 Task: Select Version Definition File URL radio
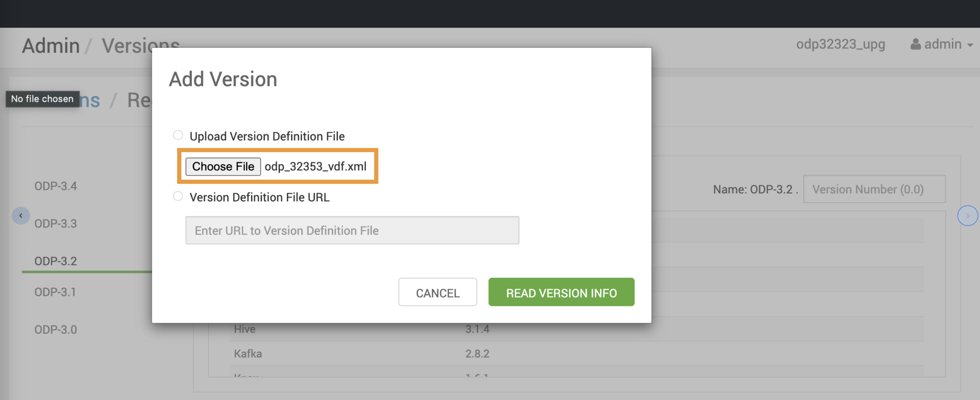(178, 196)
